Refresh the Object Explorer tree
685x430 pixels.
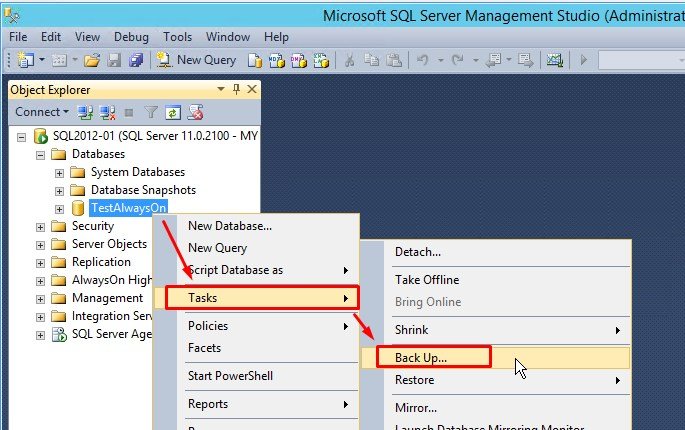click(x=173, y=112)
